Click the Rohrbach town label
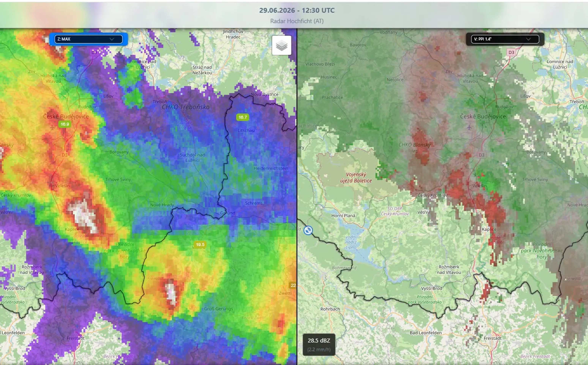The height and width of the screenshot is (365, 588). [330, 309]
